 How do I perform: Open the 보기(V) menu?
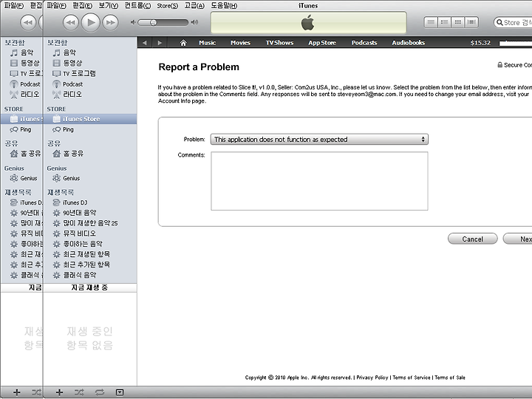pyautogui.click(x=109, y=6)
